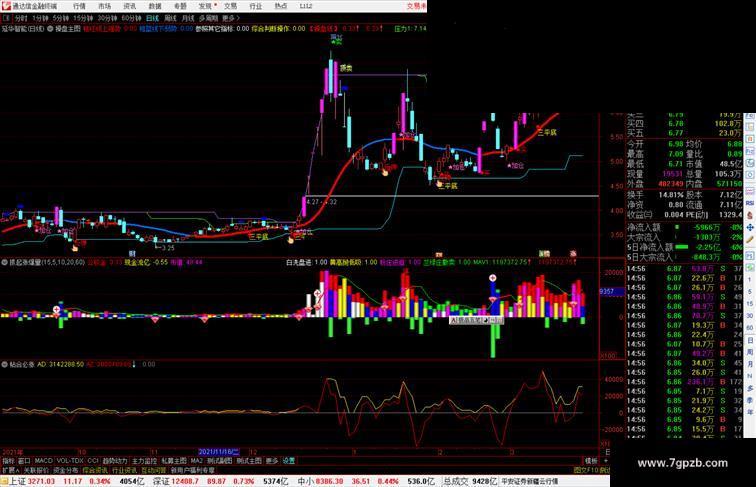Switch to 1-minute via sidebar '1' shortcut
Image resolution: width=756 pixels, height=487 pixels.
click(x=750, y=280)
